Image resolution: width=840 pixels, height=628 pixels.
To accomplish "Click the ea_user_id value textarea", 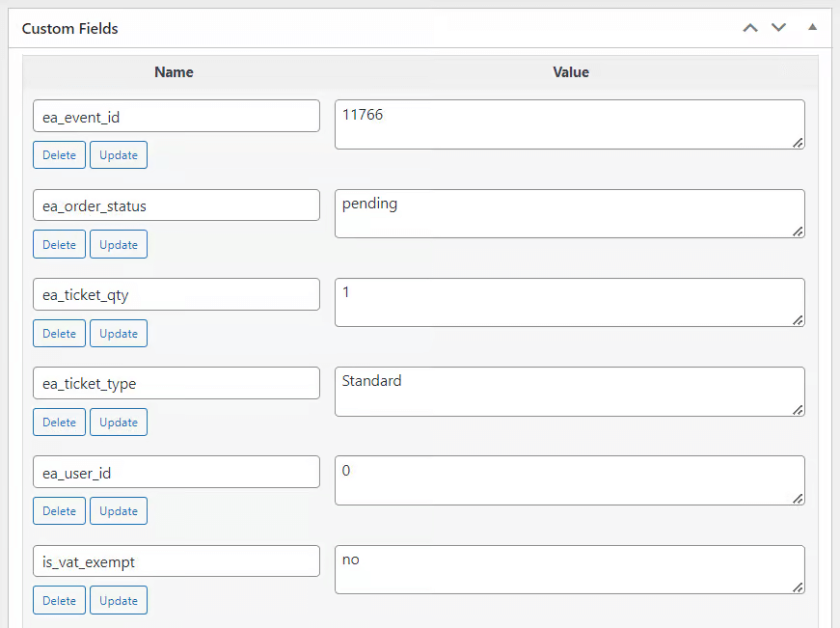I will pos(569,480).
